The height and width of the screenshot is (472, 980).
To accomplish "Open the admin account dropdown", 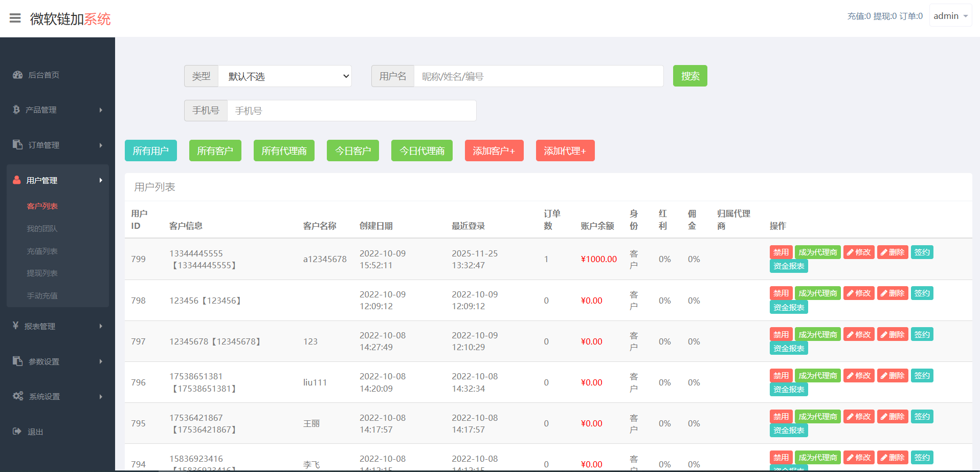I will pyautogui.click(x=950, y=16).
